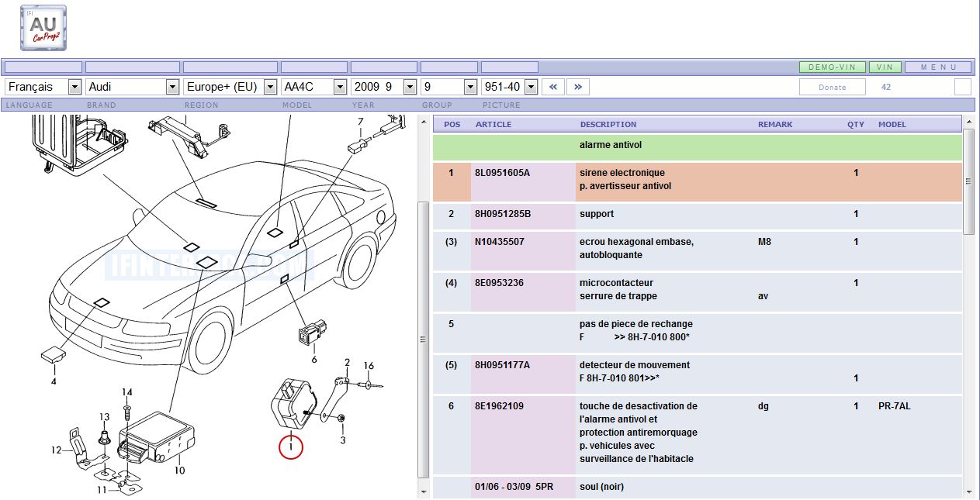Expand the 951-40 picture dropdown
The height and width of the screenshot is (500, 980).
coord(531,87)
